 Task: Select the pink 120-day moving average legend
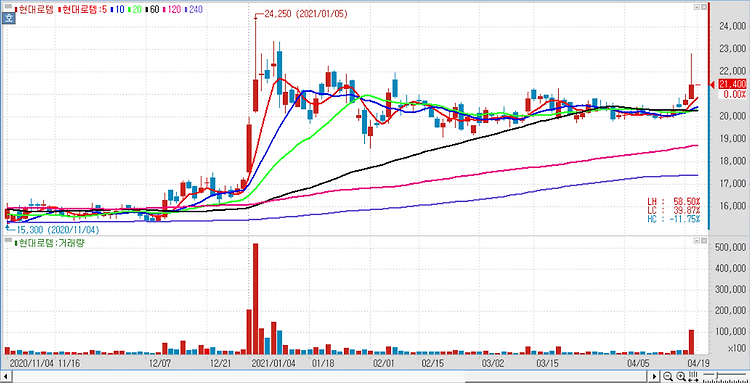pos(173,9)
